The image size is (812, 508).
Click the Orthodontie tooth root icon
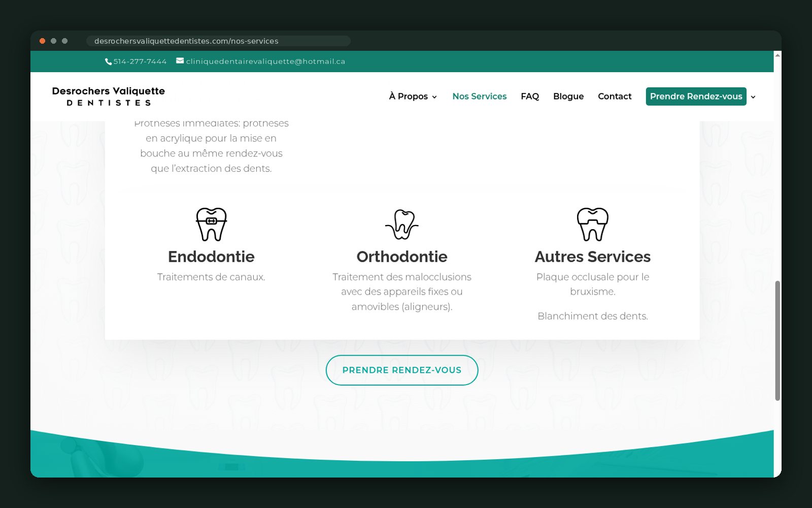tap(402, 224)
